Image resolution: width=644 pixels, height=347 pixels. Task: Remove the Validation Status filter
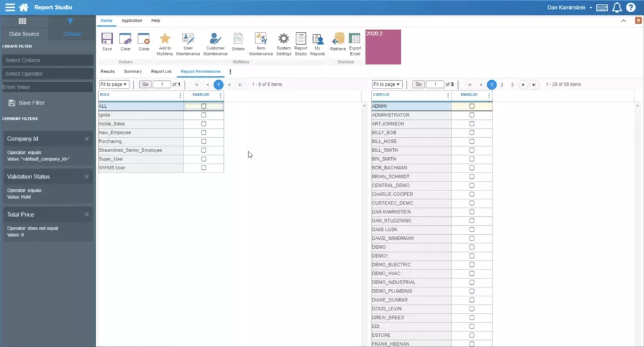87,176
